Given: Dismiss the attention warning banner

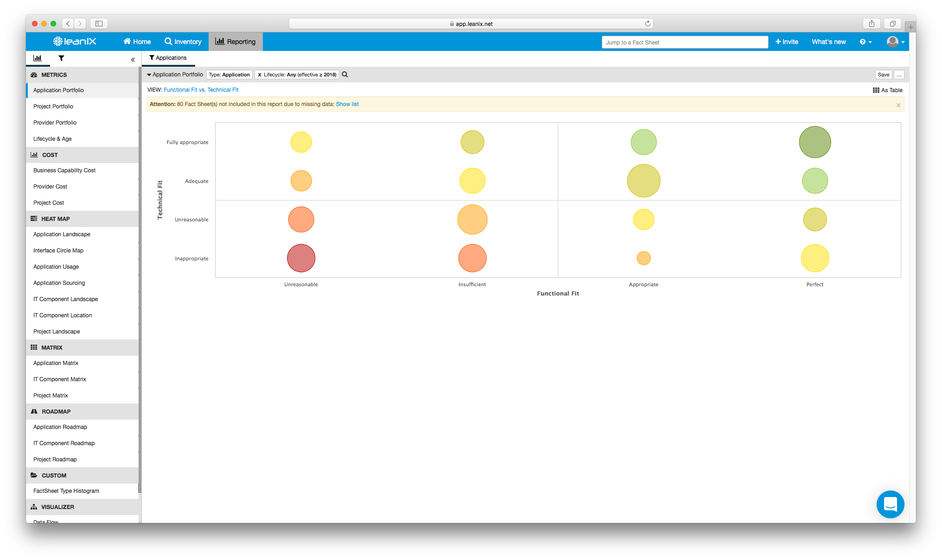Looking at the screenshot, I should click(x=898, y=105).
